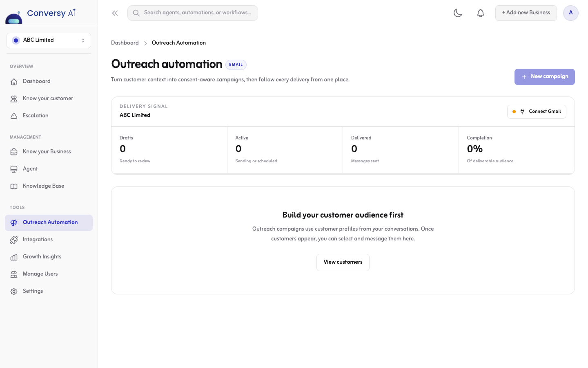Open the Escalation section
The height and width of the screenshot is (368, 588).
coord(49,116)
